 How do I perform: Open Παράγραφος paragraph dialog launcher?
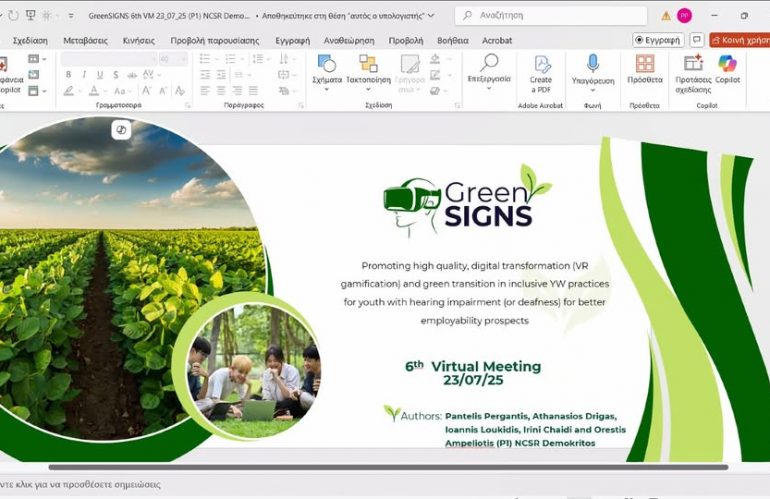click(301, 105)
